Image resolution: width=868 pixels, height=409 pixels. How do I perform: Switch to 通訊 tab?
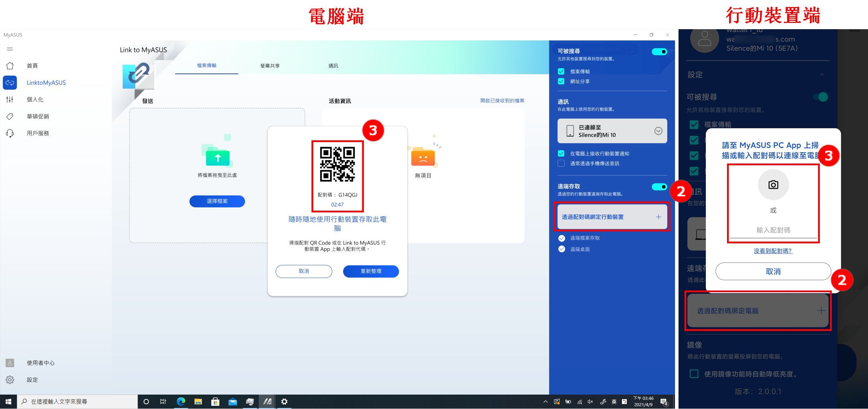(x=333, y=66)
